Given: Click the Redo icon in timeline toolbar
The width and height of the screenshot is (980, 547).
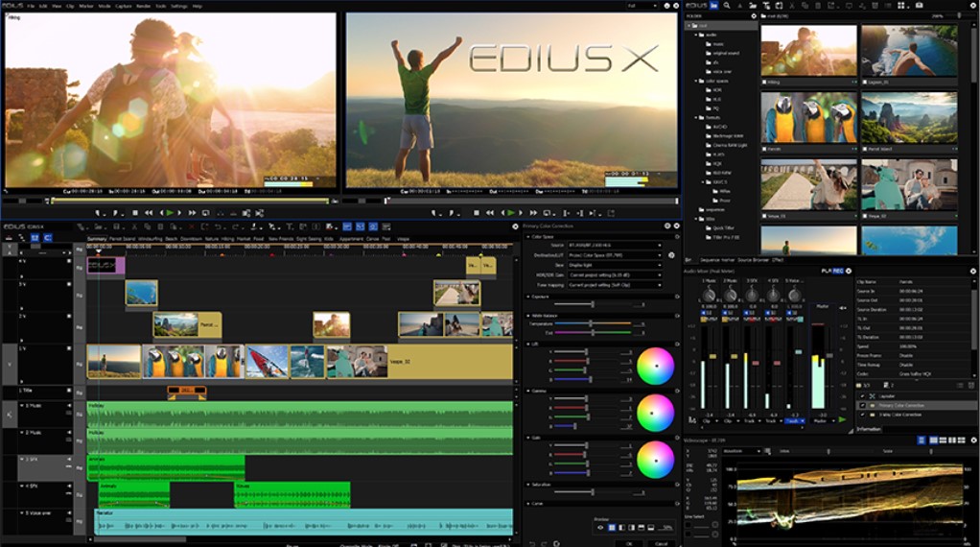Looking at the screenshot, I should (x=236, y=226).
